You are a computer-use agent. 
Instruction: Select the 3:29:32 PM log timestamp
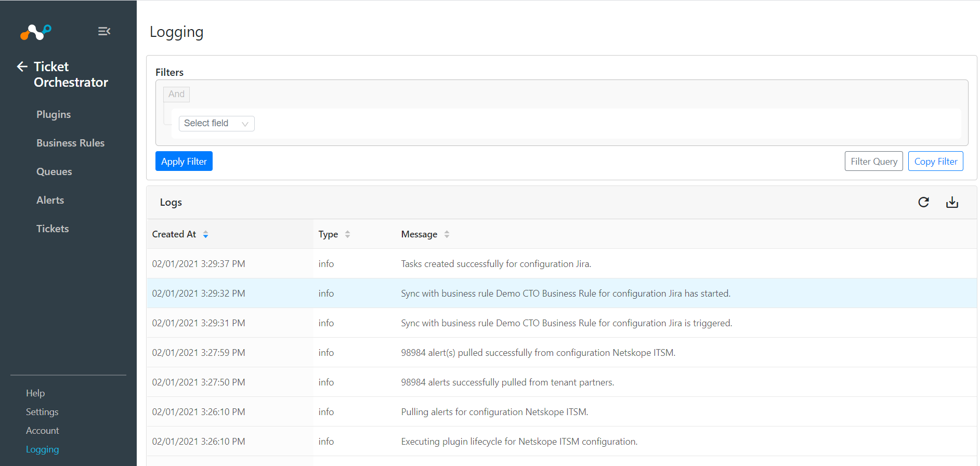199,294
